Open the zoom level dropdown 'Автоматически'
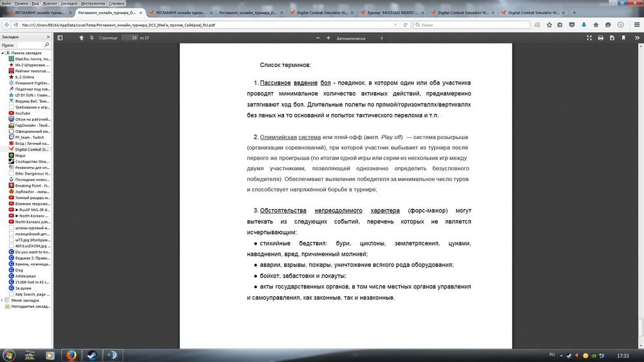644x362 pixels. [359, 38]
